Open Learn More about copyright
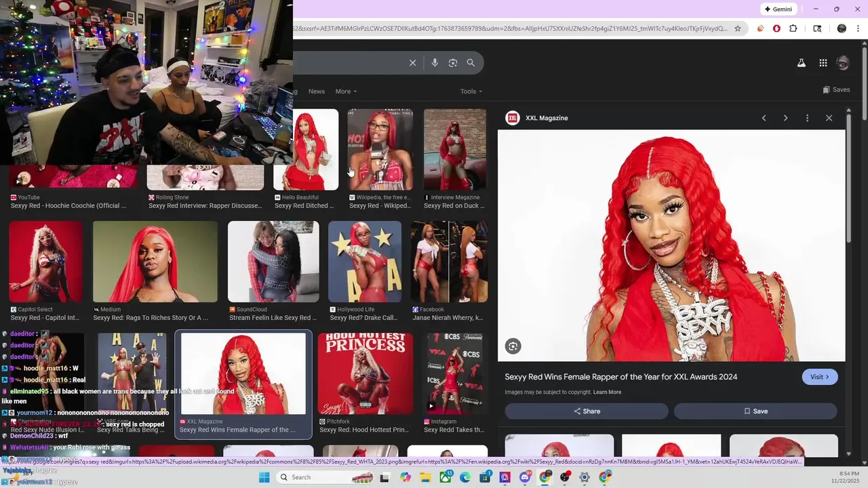868x488 pixels. point(607,392)
